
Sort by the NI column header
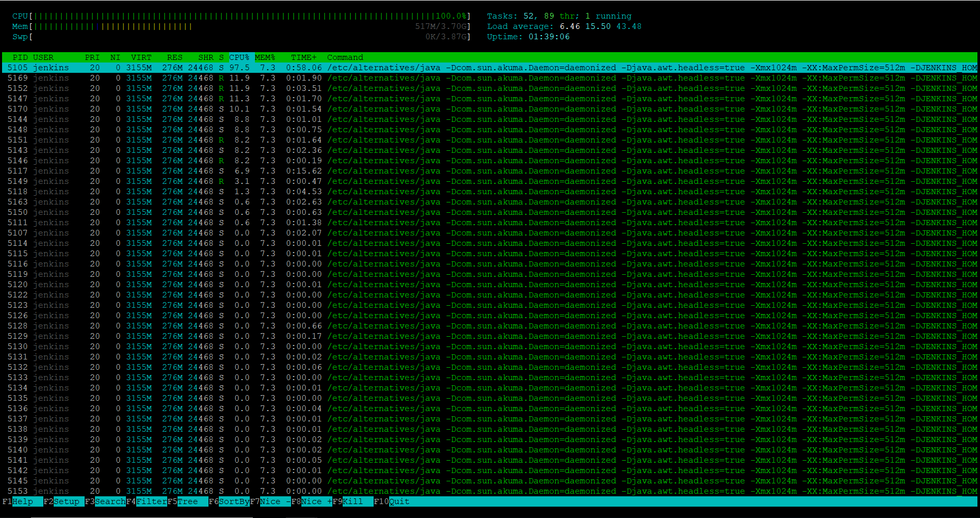pos(115,57)
